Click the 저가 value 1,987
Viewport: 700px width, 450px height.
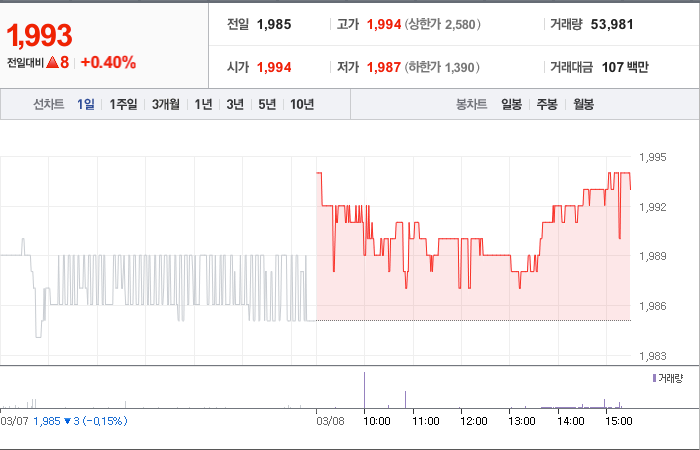click(x=383, y=67)
